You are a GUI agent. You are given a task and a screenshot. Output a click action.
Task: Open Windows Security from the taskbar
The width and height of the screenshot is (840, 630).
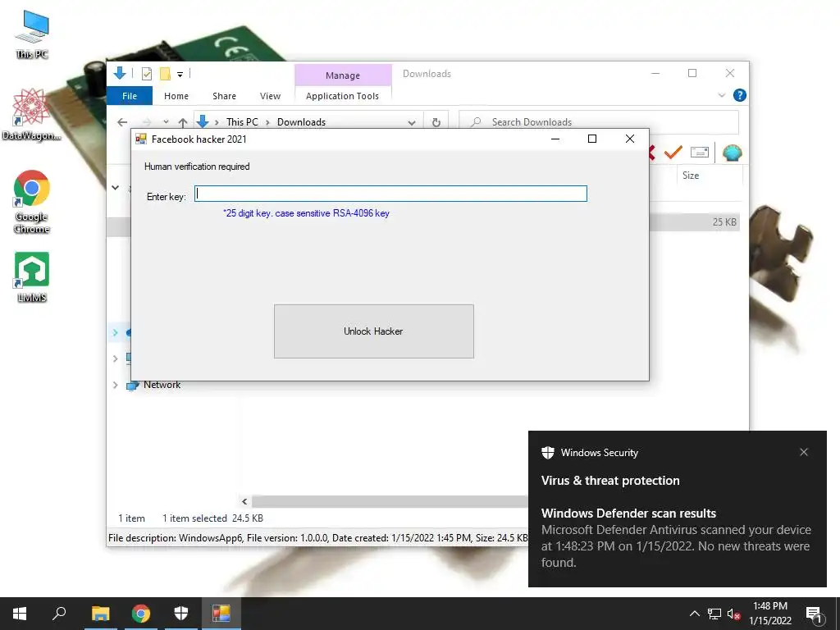click(x=181, y=614)
